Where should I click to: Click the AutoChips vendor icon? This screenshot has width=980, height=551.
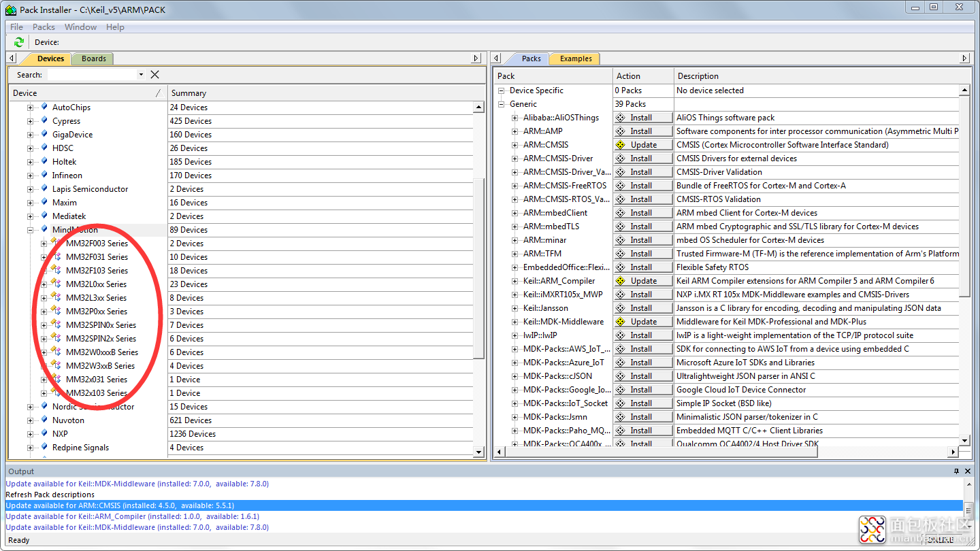(x=45, y=107)
